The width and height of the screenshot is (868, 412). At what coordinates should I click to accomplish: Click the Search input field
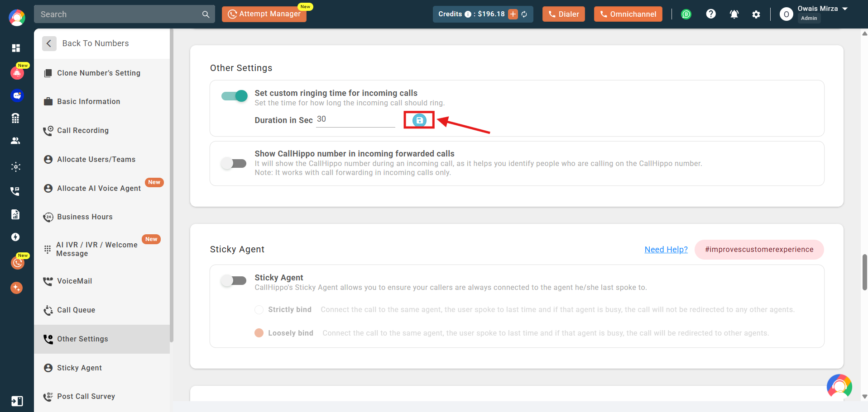click(x=119, y=14)
